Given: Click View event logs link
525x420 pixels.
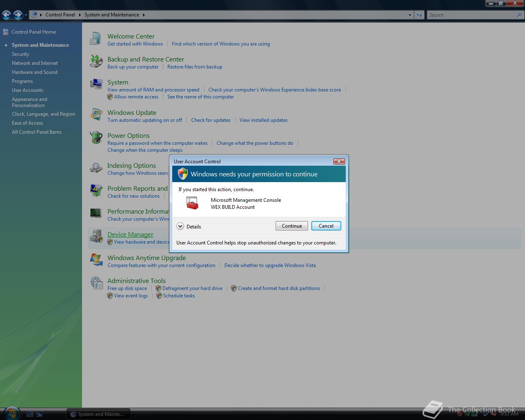Looking at the screenshot, I should coord(131,296).
